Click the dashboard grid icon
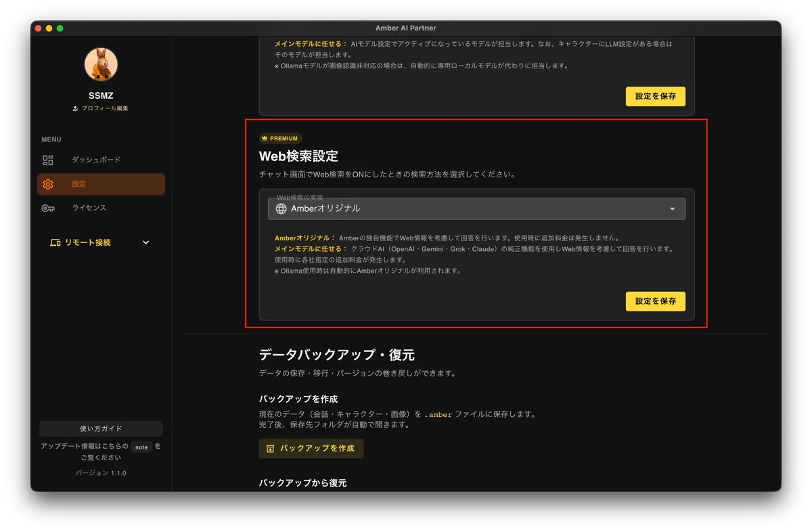The width and height of the screenshot is (812, 532). pos(48,160)
